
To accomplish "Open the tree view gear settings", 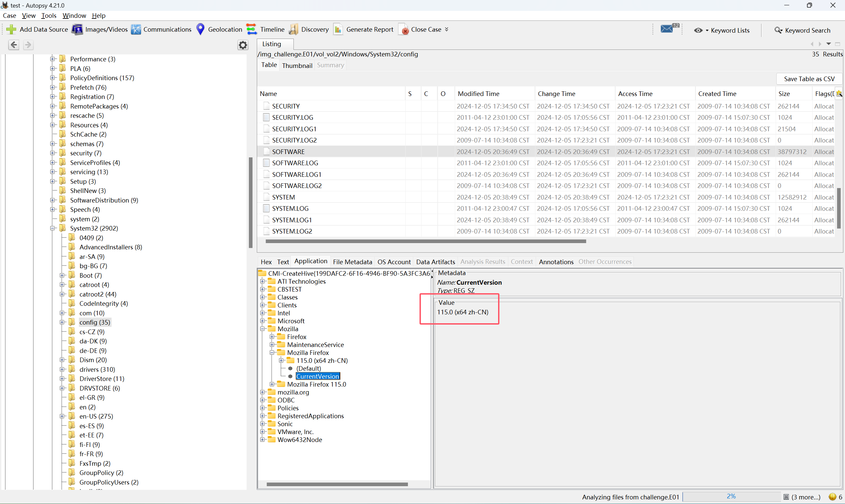I will pos(243,45).
